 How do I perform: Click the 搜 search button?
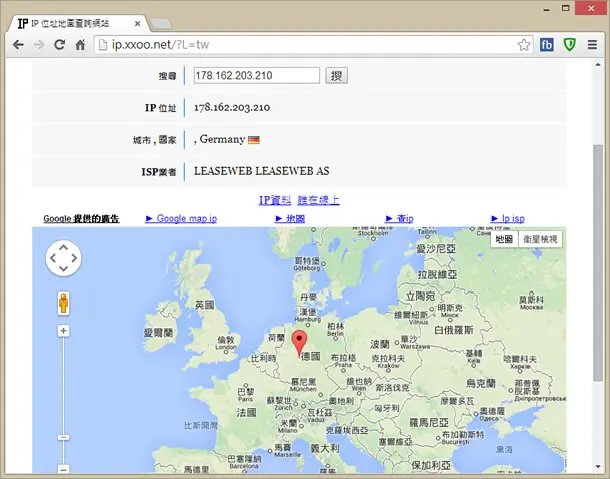(337, 75)
